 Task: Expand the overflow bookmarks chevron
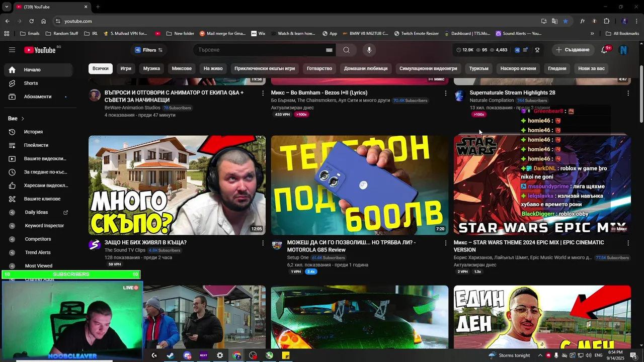click(x=592, y=34)
